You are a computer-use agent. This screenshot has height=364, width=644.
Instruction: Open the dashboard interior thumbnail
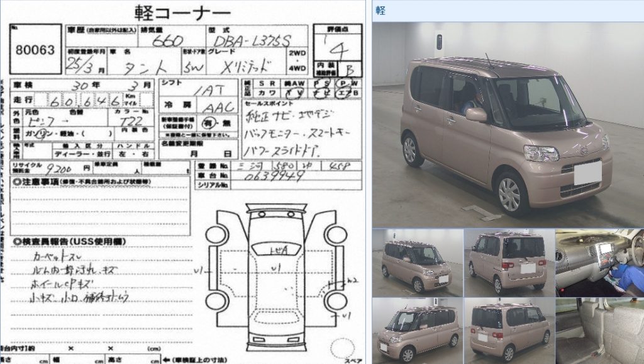(x=599, y=263)
